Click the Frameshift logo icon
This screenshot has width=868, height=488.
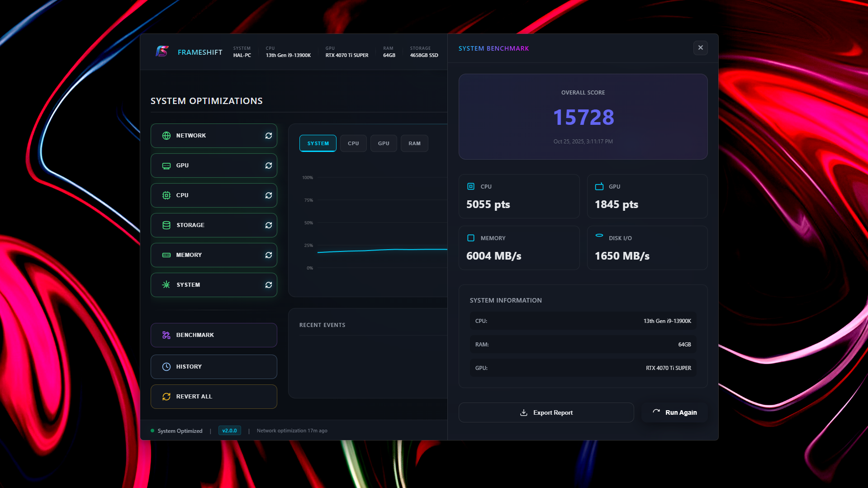(x=162, y=52)
